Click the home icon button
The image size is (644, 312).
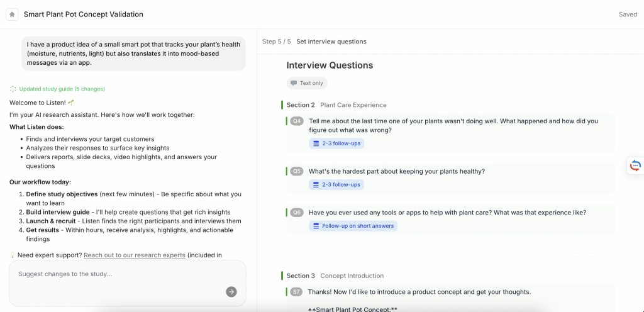click(x=12, y=14)
